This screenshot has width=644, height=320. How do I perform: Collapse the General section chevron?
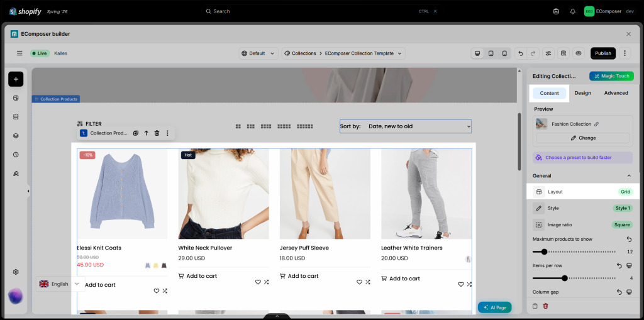(629, 176)
